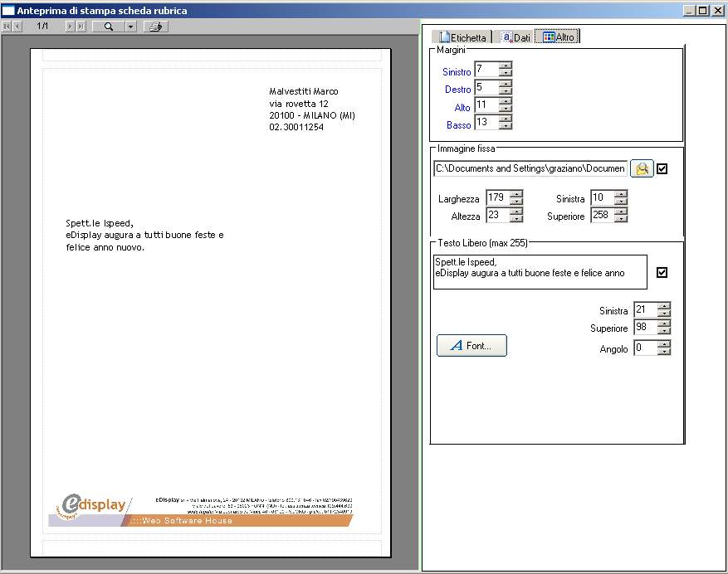Image resolution: width=728 pixels, height=574 pixels.
Task: Switch to the Dati tab
Action: pos(515,37)
